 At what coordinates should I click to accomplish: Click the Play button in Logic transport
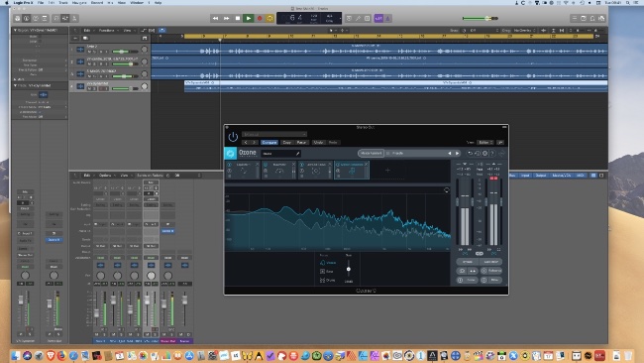(248, 18)
